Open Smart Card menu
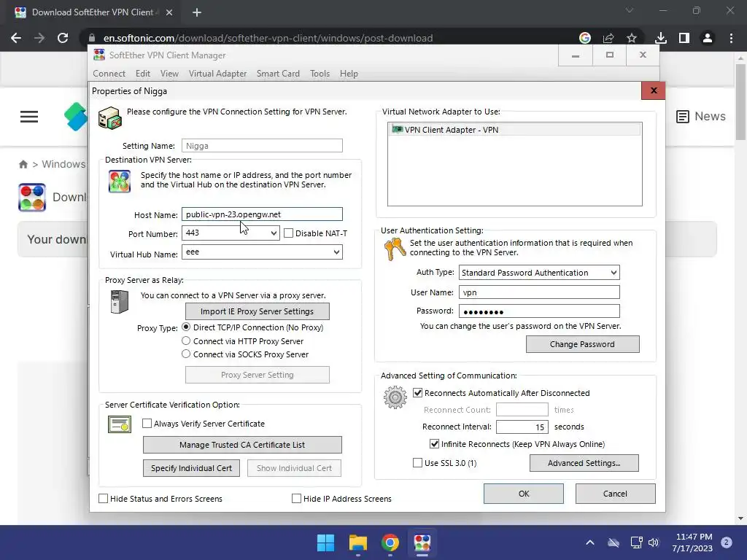Screen dimensions: 747x560 pos(278,74)
